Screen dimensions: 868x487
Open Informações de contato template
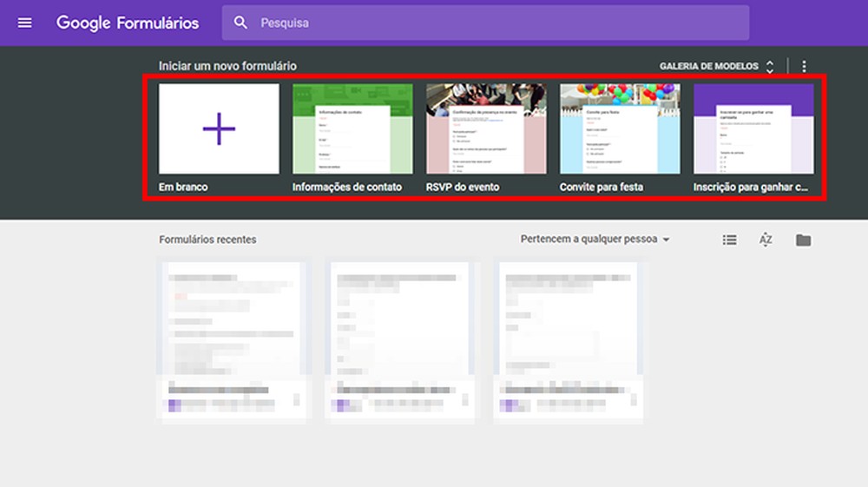click(352, 128)
